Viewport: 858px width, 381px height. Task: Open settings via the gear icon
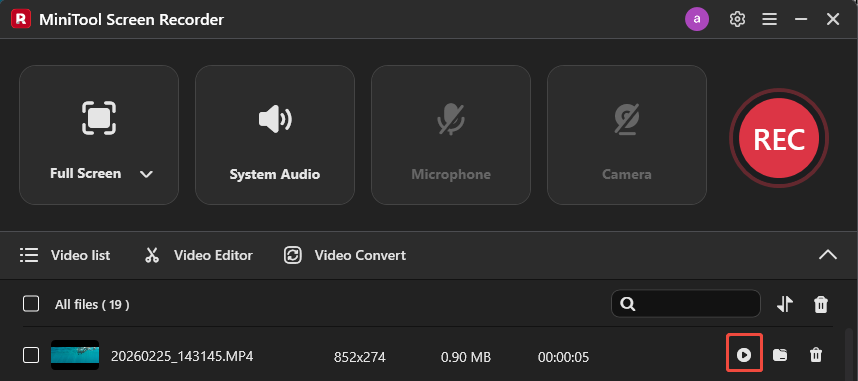point(738,19)
